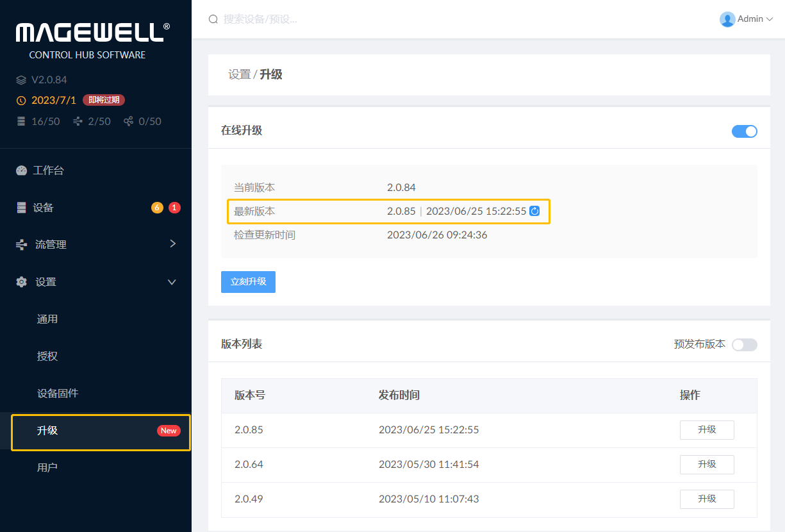This screenshot has width=785, height=532.
Task: Click the clock icon beside 2023/7/1
Action: [x=20, y=100]
